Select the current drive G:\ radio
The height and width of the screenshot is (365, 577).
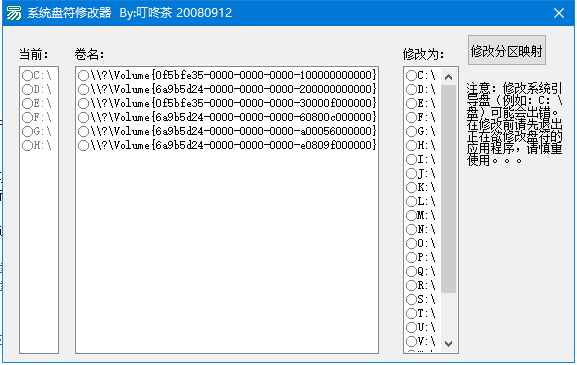pos(37,131)
